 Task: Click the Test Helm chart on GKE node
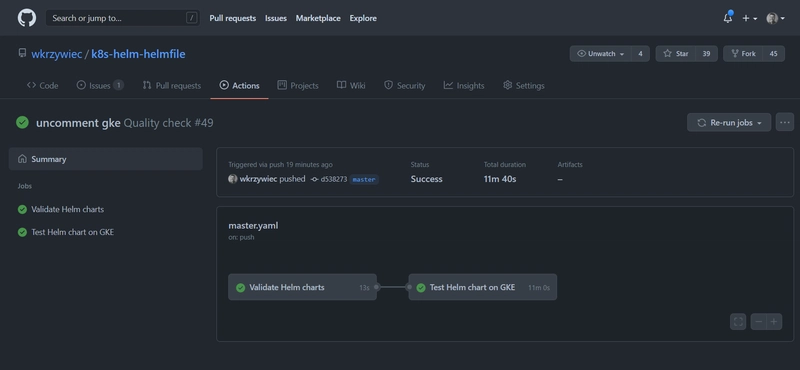[x=483, y=287]
